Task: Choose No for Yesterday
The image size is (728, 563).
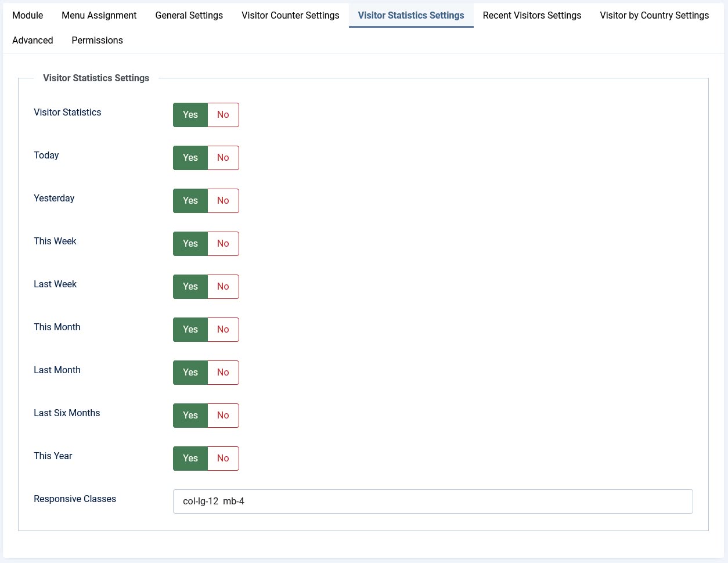Action: (x=223, y=201)
